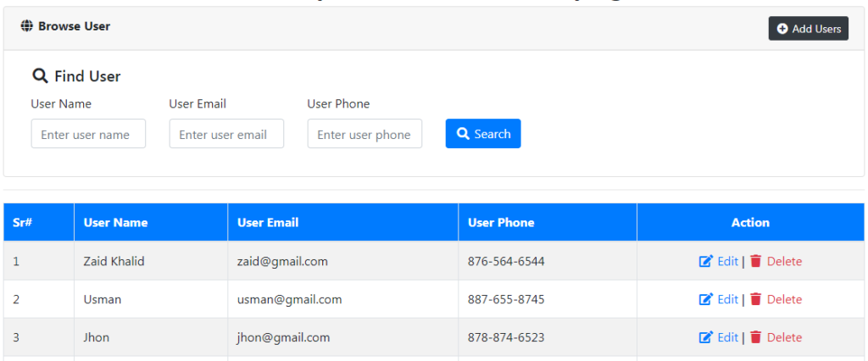Image resolution: width=868 pixels, height=361 pixels.
Task: Select the Jhon name cell
Action: click(151, 338)
